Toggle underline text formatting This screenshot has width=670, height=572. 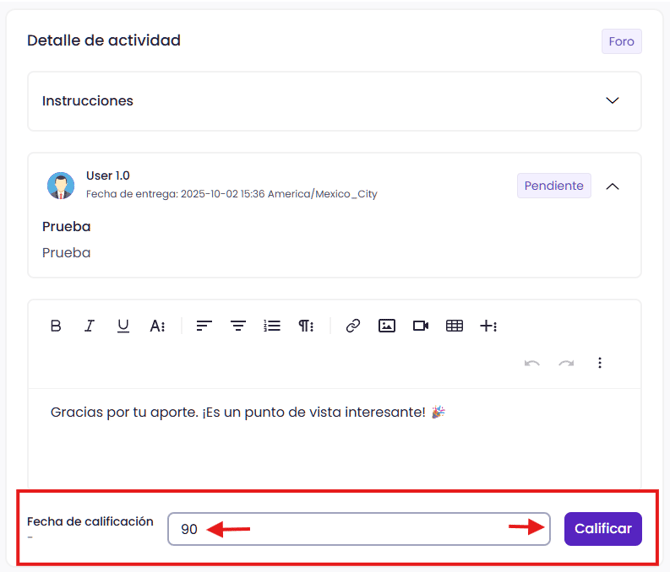[123, 326]
